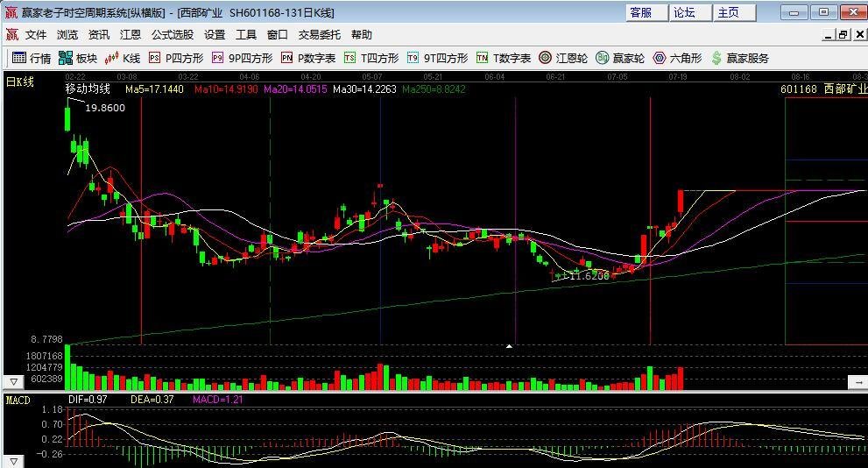
Task: Open the 赢家轮 wheel tool
Action: coord(620,58)
